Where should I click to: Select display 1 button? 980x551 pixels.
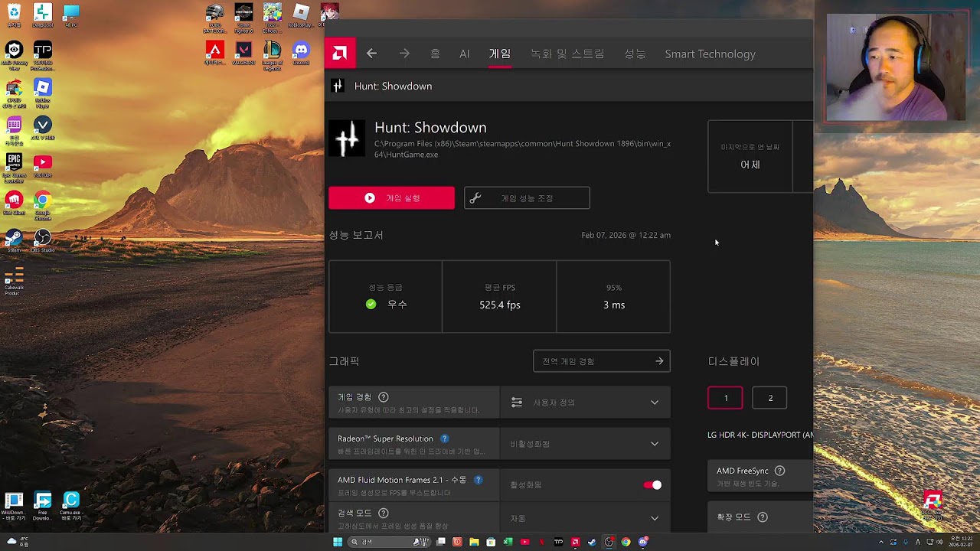coord(725,398)
